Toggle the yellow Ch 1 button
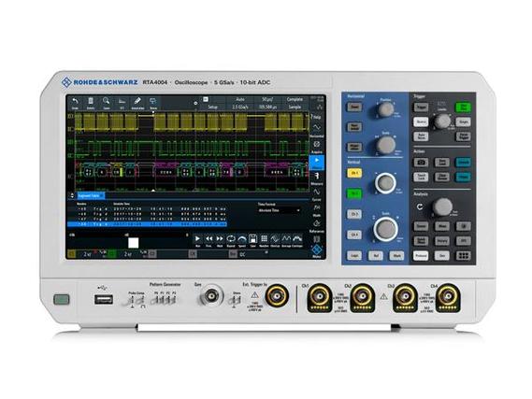 [354, 173]
